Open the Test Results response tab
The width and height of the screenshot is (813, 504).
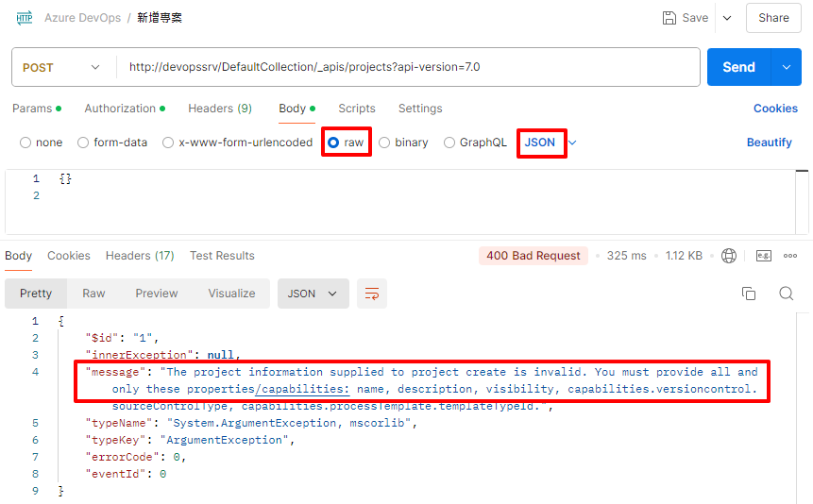222,256
